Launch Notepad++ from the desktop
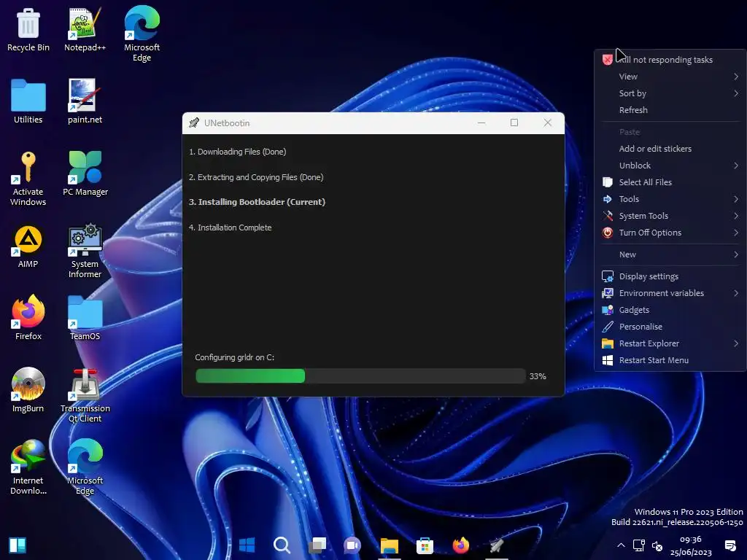The width and height of the screenshot is (747, 560). tap(85, 29)
